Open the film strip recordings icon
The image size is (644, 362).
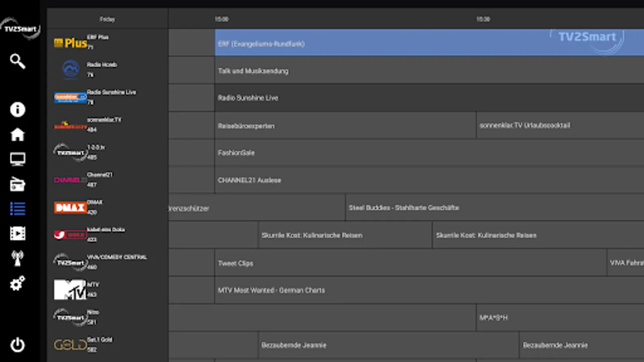coord(18,233)
